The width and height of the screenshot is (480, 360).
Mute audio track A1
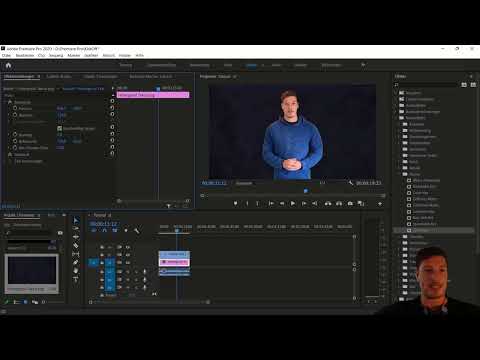[128, 272]
